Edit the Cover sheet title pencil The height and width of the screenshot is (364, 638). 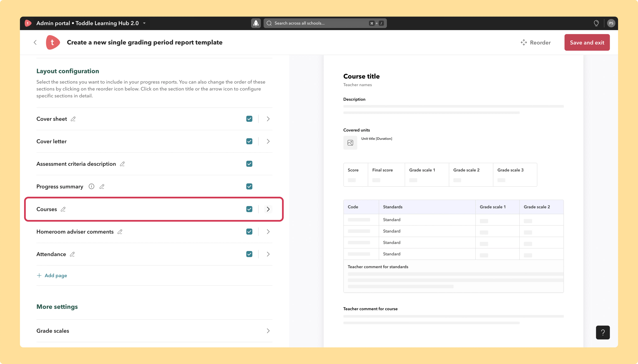(x=73, y=119)
